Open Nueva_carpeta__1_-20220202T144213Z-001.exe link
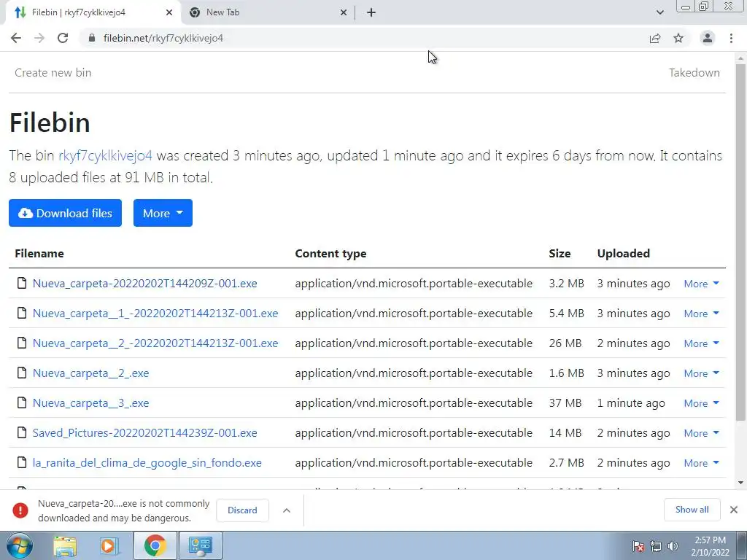 pos(155,313)
